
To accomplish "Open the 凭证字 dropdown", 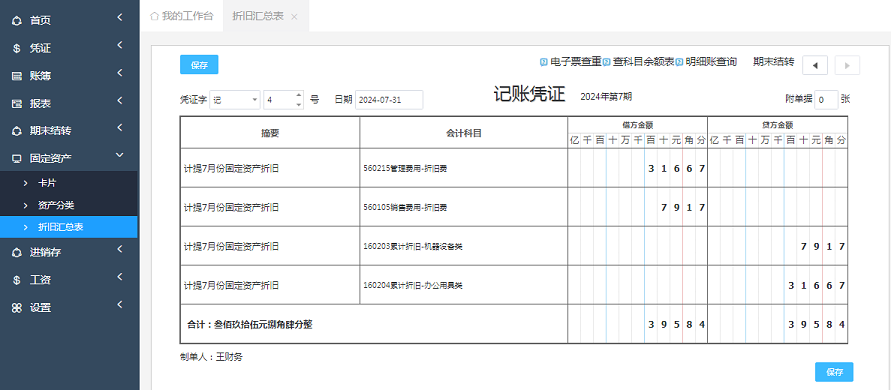I will [x=235, y=99].
